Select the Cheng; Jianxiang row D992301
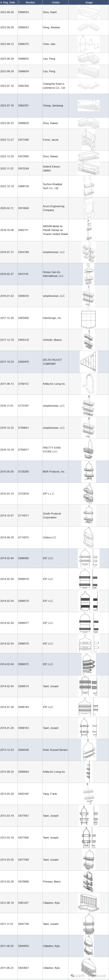 (x=54, y=106)
